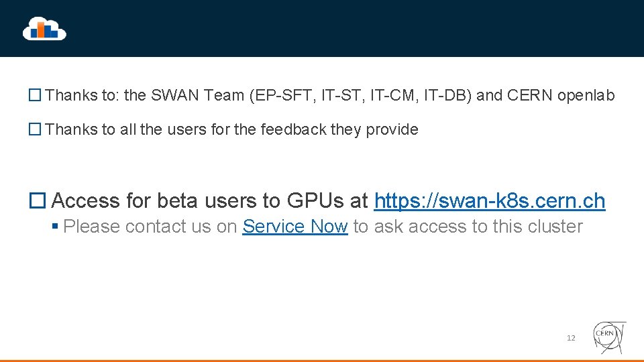Click the orange line at slide bottom
This screenshot has width=644, height=362.
(x=322, y=360)
